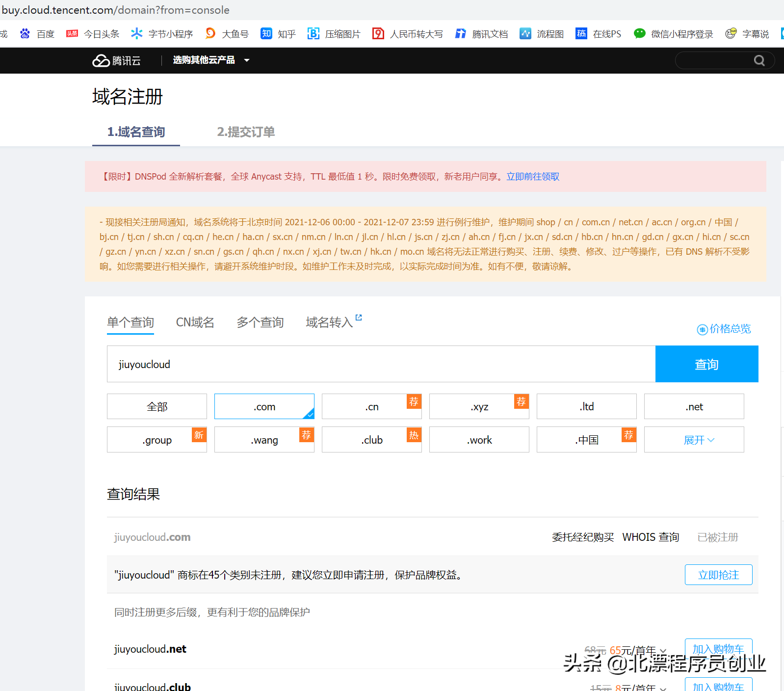Open the 腾讯文档 bookmark icon

461,33
